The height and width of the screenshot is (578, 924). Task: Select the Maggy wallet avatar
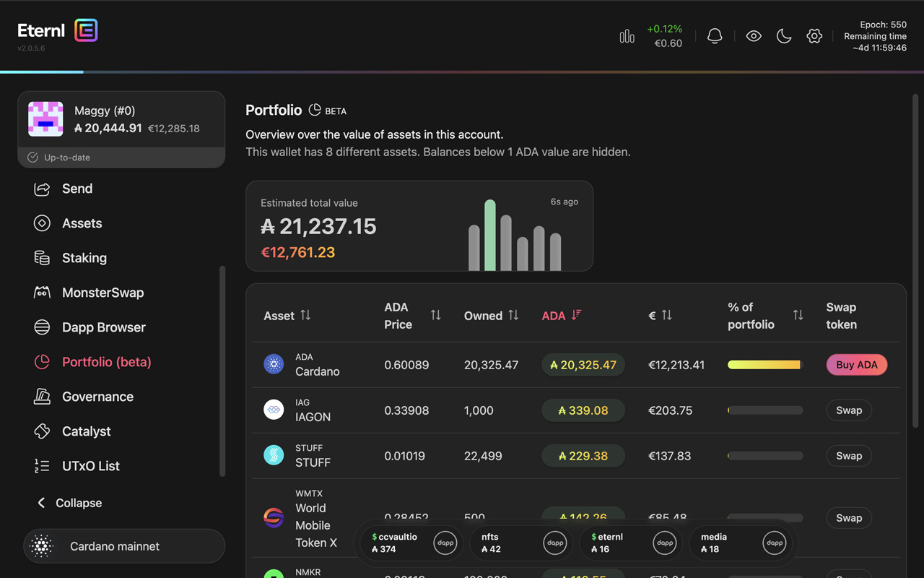(45, 119)
